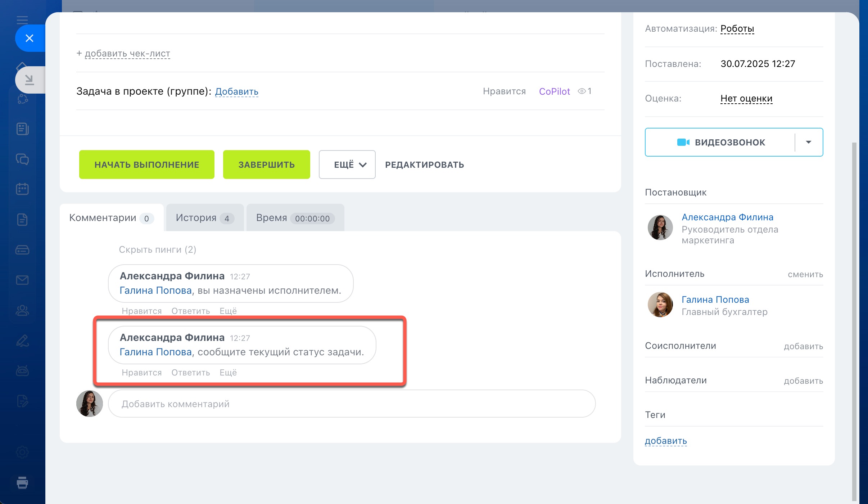The width and height of the screenshot is (868, 504).
Task: Open the robot assistant icon in the sidebar
Action: (22, 370)
